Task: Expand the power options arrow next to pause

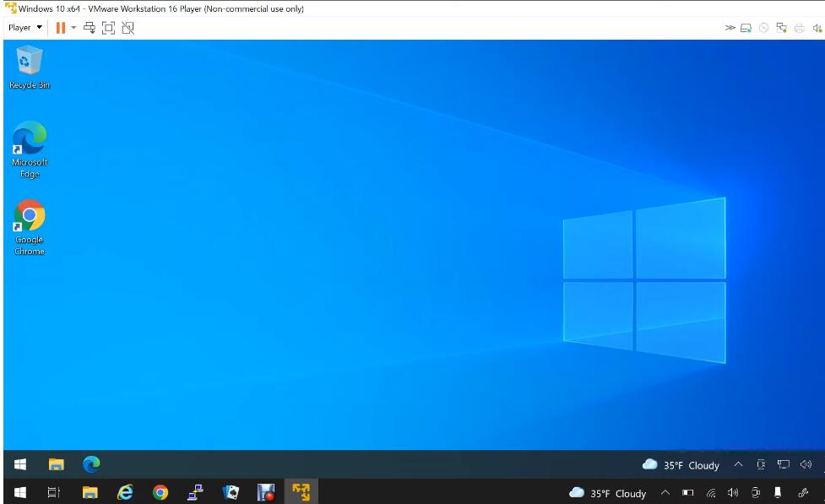Action: click(x=73, y=27)
